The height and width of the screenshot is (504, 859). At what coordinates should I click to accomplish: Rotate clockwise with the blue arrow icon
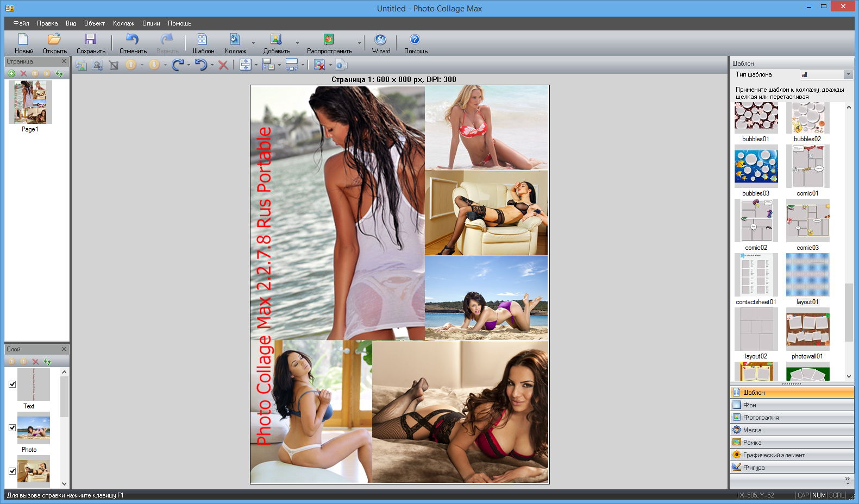click(x=177, y=65)
